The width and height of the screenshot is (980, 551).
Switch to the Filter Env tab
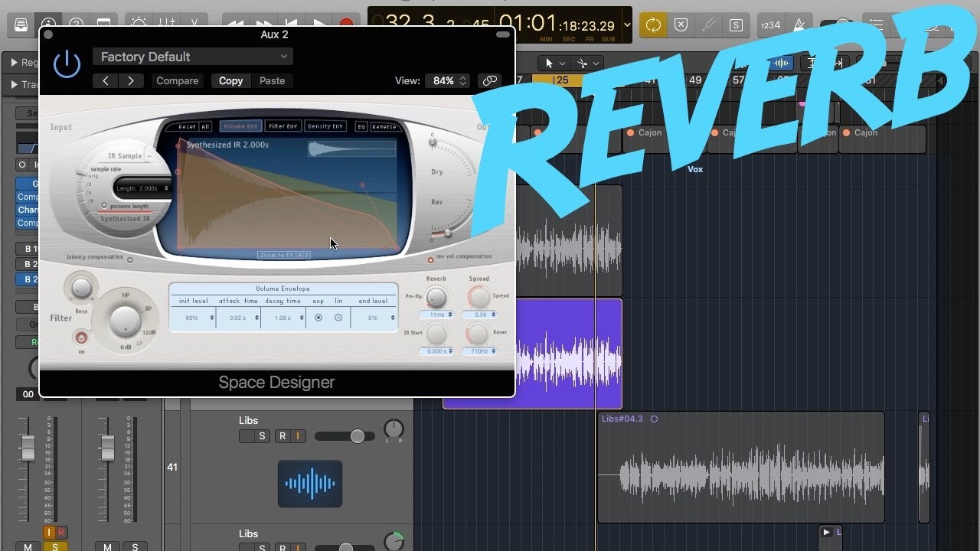[283, 126]
